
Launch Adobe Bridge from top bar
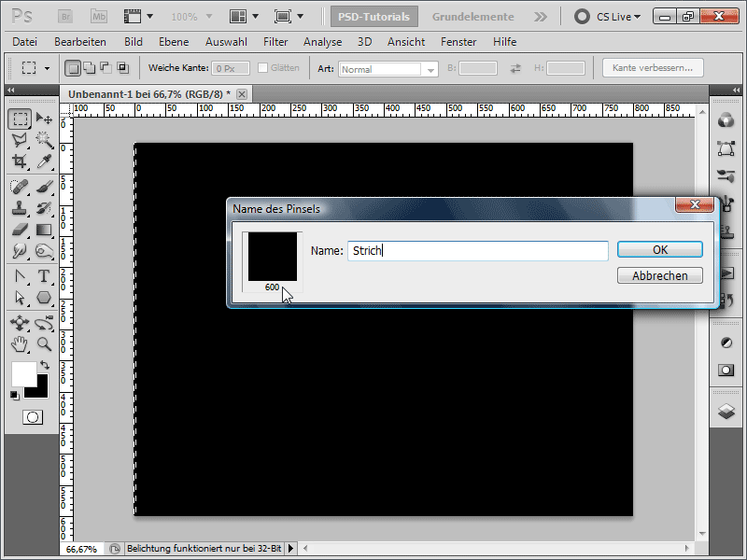click(65, 17)
